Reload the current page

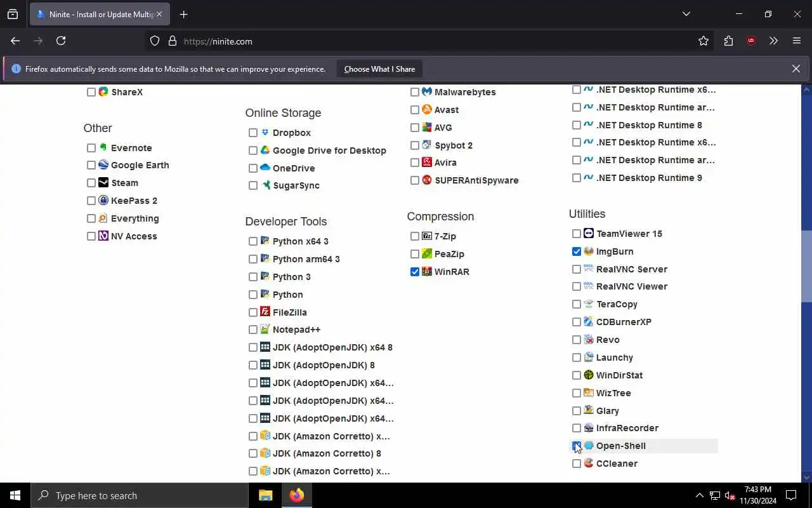61,41
